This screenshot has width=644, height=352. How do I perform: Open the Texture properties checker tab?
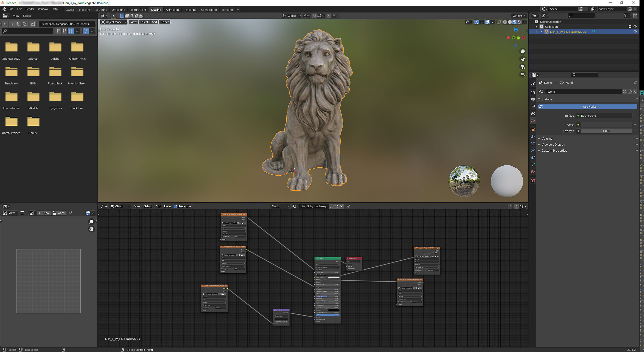tap(533, 181)
